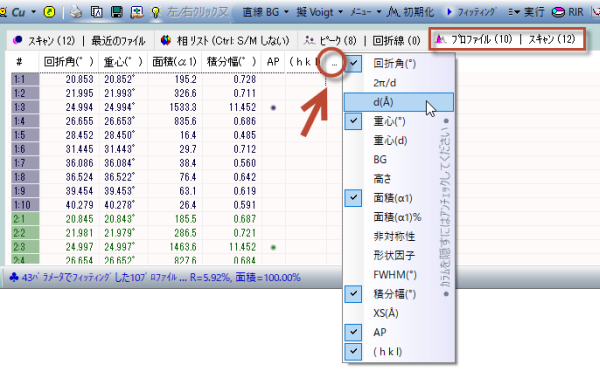The width and height of the screenshot is (600, 371).
Task: Open スキャン (12) tab beside 最近のファイル
Action: tap(51, 41)
